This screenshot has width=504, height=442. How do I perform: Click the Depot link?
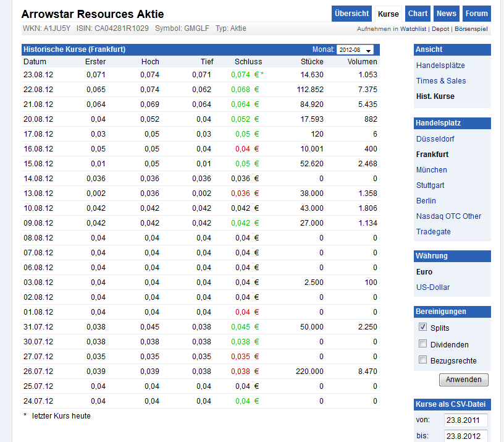coord(441,28)
